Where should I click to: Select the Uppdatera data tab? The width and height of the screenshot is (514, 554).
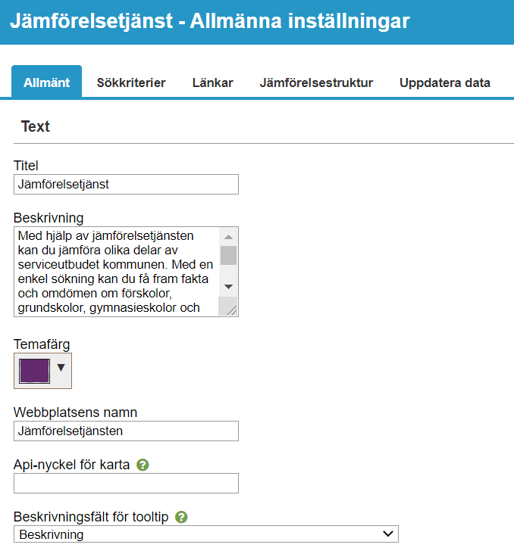point(445,83)
